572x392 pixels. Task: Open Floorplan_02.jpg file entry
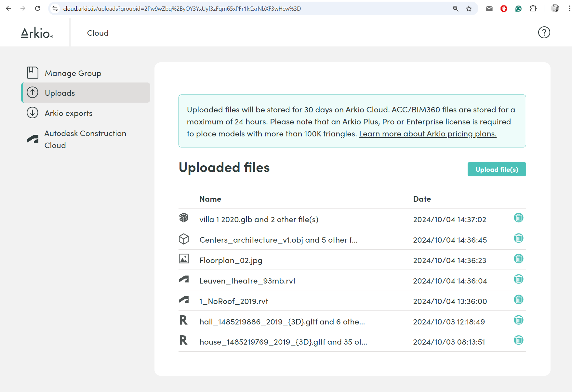pos(231,260)
